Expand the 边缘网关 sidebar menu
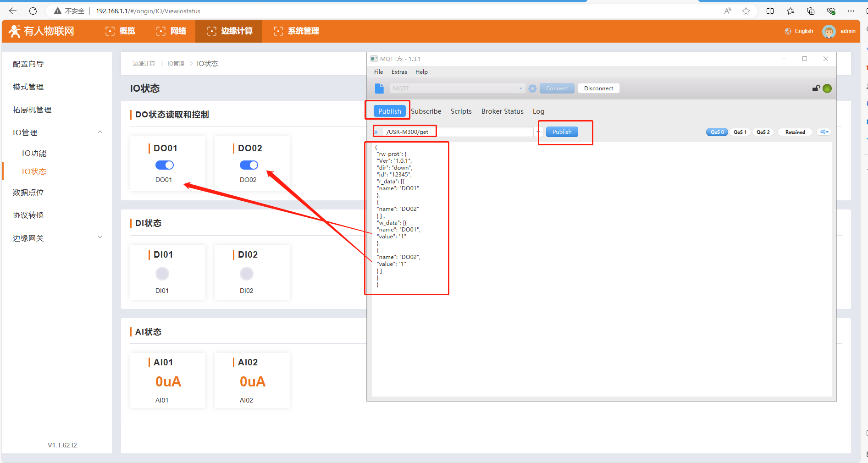 click(x=100, y=237)
